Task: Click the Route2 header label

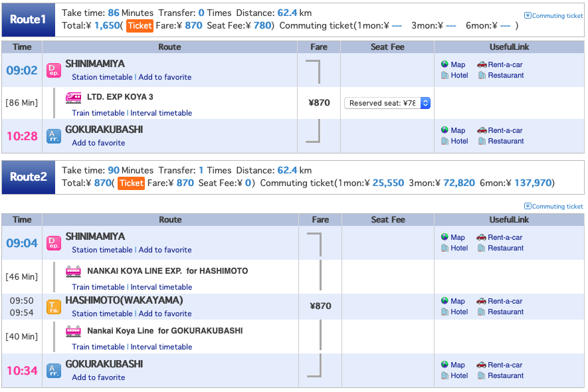Action: point(29,177)
